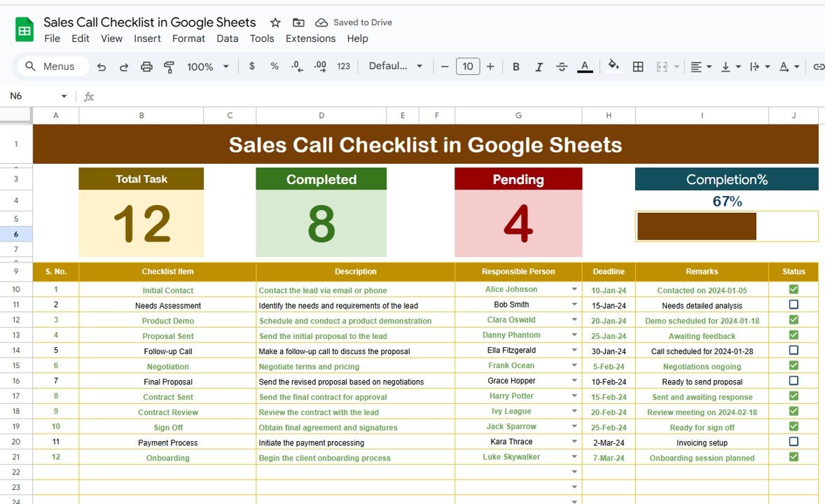825x504 pixels.
Task: Select row 12 header
Action: [16, 320]
